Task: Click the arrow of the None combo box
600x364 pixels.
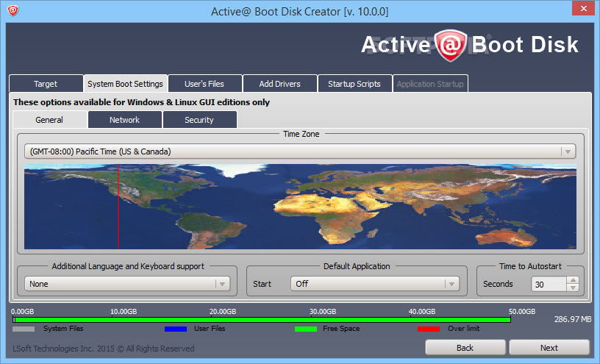Action: coord(222,284)
